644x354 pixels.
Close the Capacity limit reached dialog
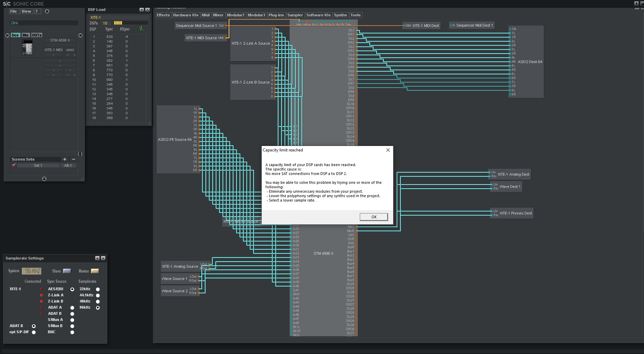(388, 150)
